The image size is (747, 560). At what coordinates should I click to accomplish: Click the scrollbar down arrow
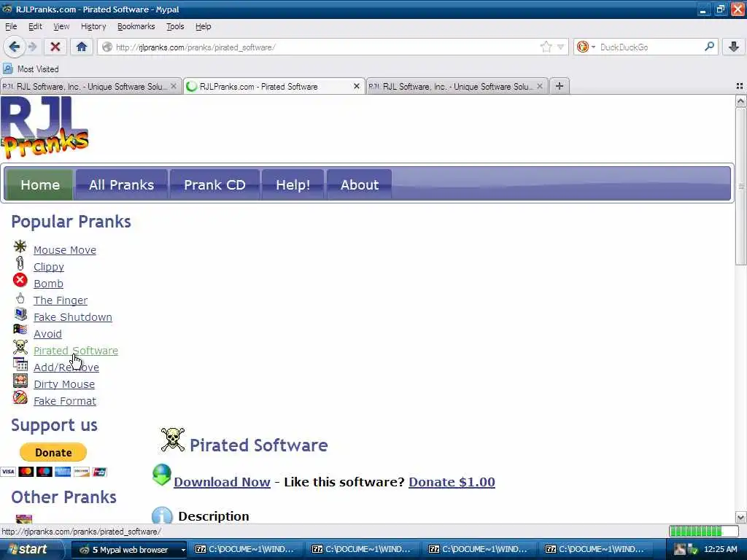coord(740,517)
